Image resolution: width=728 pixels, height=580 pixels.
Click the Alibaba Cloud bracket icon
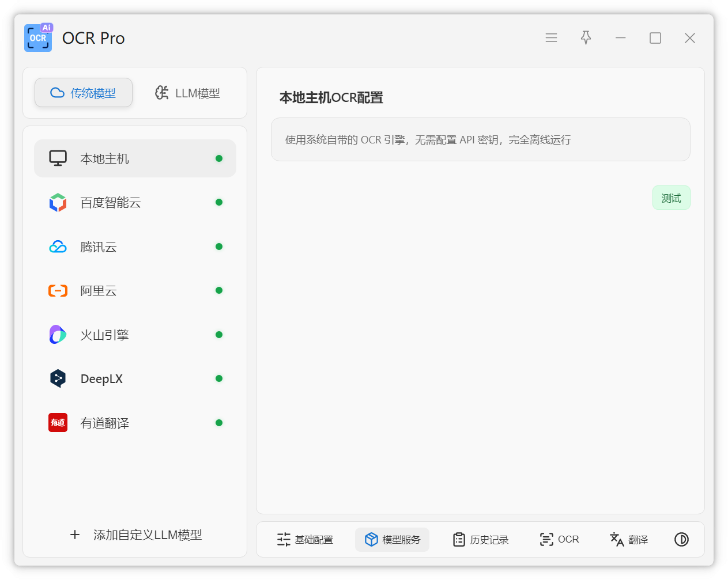coord(58,291)
